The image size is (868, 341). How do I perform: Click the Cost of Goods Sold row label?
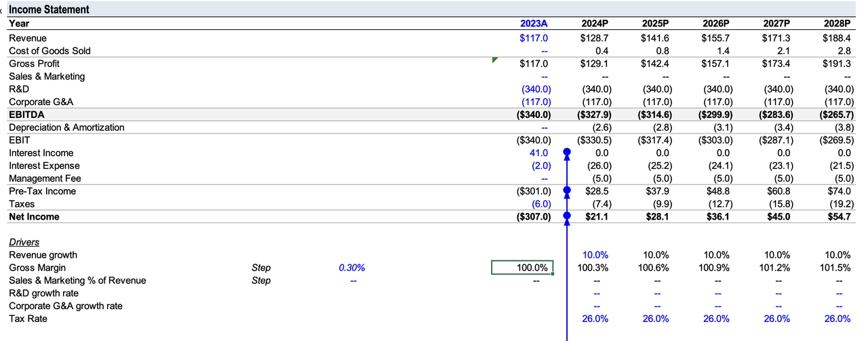click(50, 51)
